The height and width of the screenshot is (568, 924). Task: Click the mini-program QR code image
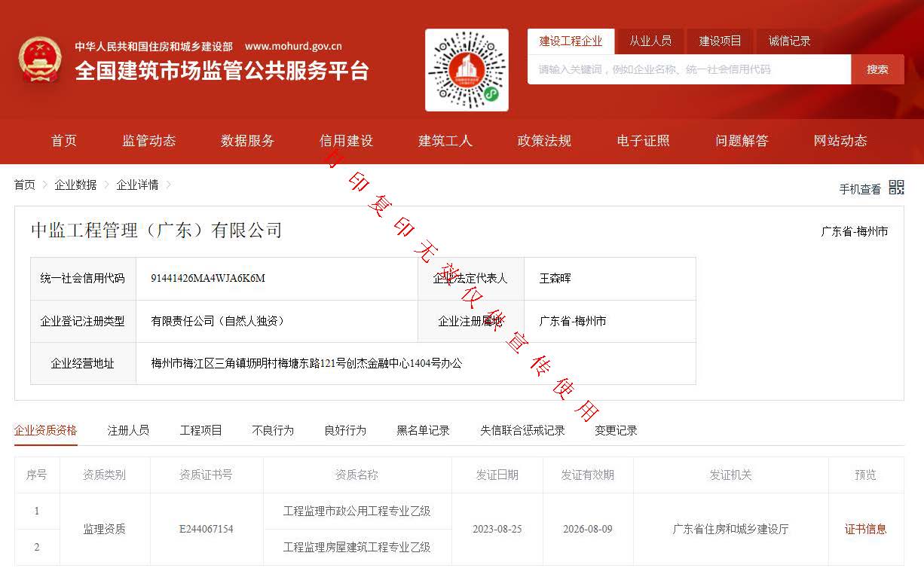[467, 70]
